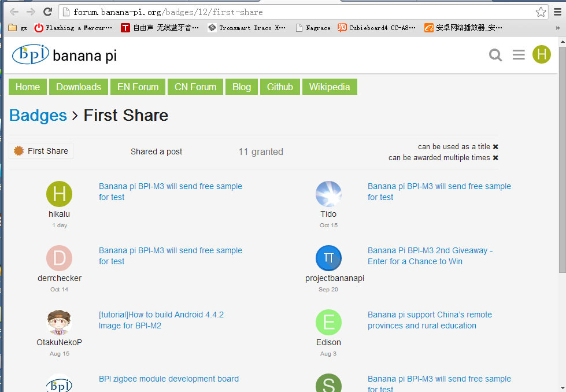Click the scrollbar up arrow
Image resolution: width=566 pixels, height=392 pixels.
563,42
